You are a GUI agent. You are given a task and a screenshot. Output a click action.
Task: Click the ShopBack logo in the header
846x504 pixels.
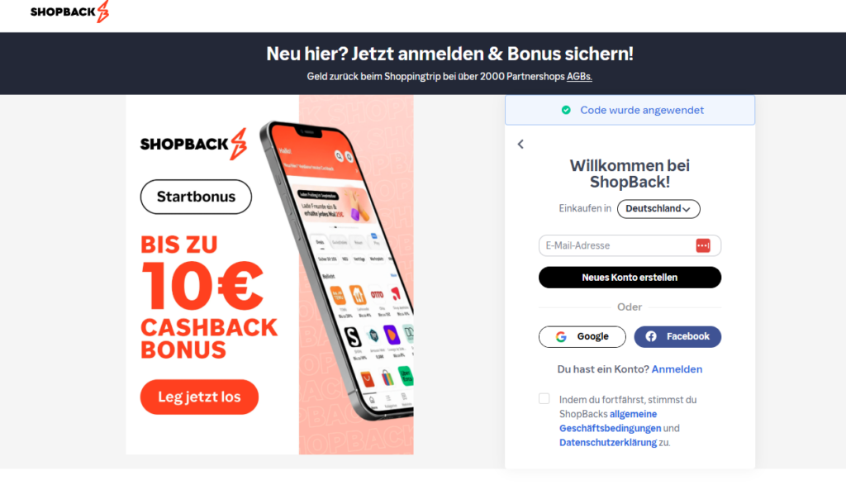coord(69,12)
